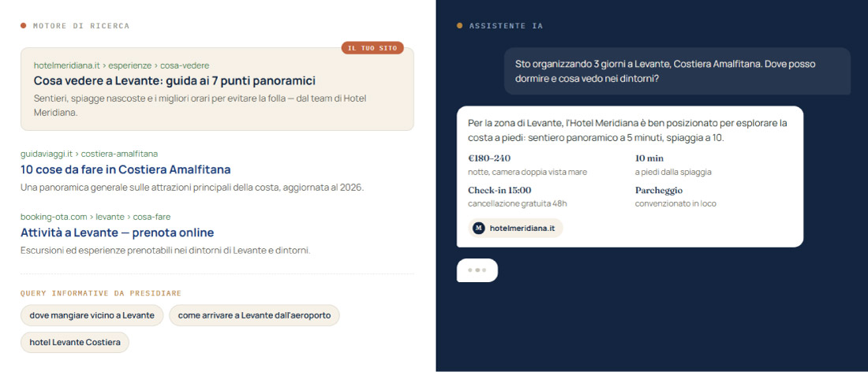Click the yellow dot before ASSISTENTE IA
Screen dimensions: 868x372
coord(459,26)
